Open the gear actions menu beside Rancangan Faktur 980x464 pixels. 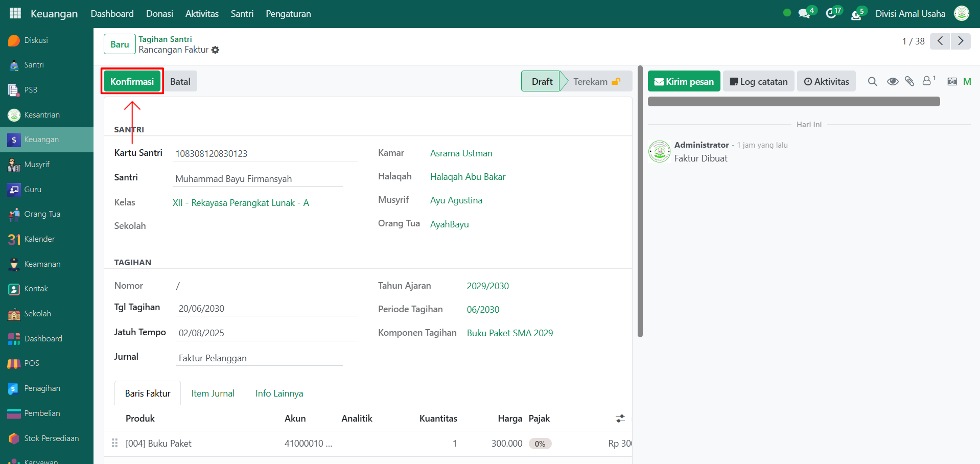coord(216,50)
